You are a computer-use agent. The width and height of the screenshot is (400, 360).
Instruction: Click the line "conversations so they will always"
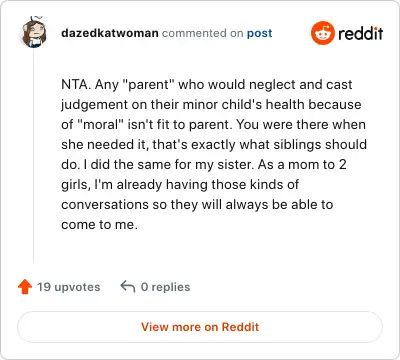click(x=197, y=205)
